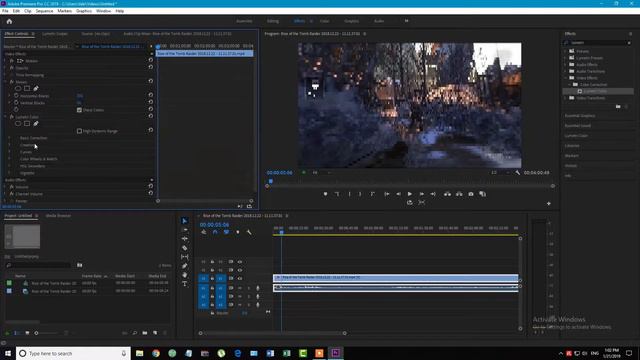The width and height of the screenshot is (640, 360).
Task: Click New Item icon in Project panel
Action: [x=155, y=333]
